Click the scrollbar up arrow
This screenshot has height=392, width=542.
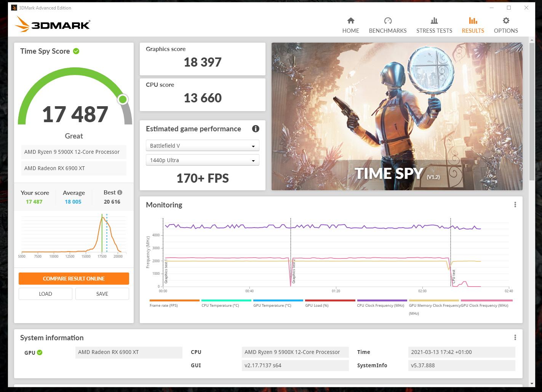click(532, 39)
